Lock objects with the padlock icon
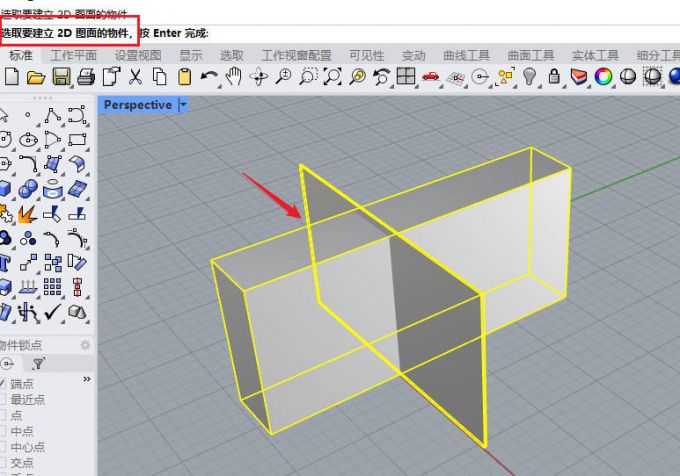Image resolution: width=680 pixels, height=476 pixels. coord(554,77)
